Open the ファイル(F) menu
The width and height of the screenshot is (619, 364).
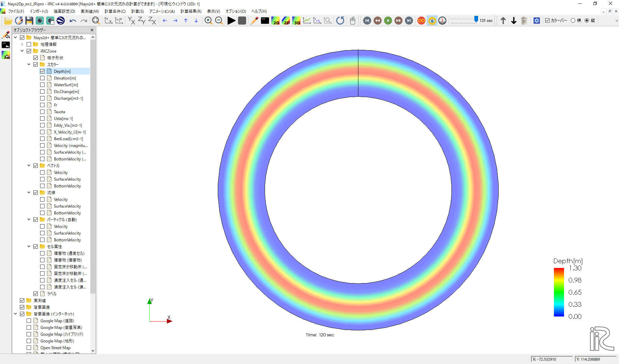[x=16, y=11]
